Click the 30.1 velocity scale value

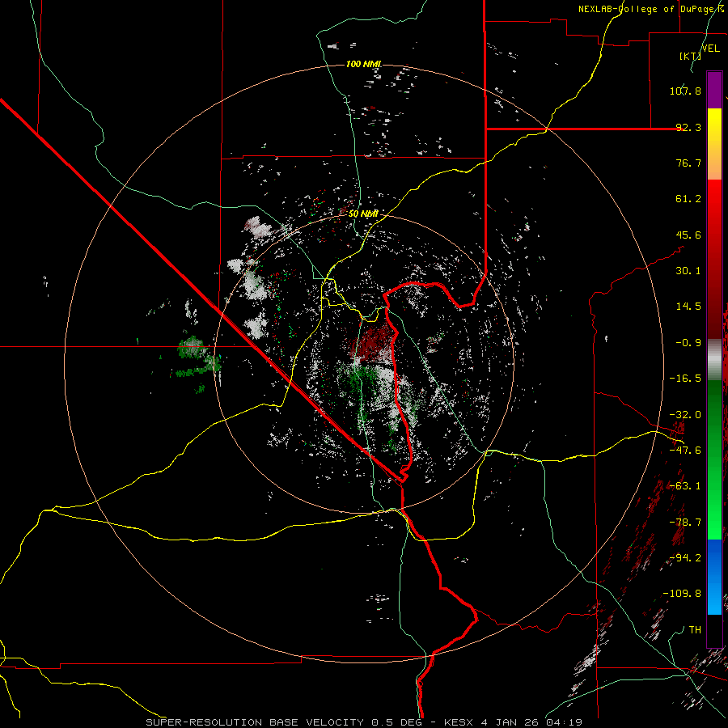pos(688,271)
